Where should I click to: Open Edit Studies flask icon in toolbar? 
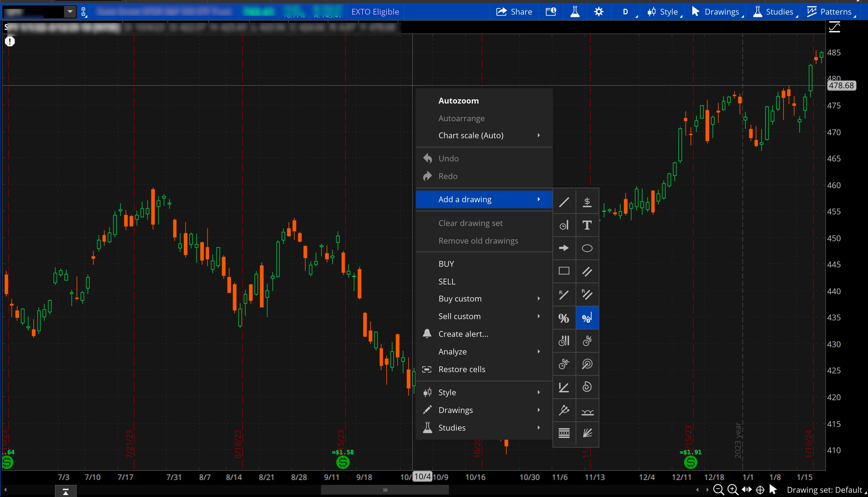click(x=575, y=12)
